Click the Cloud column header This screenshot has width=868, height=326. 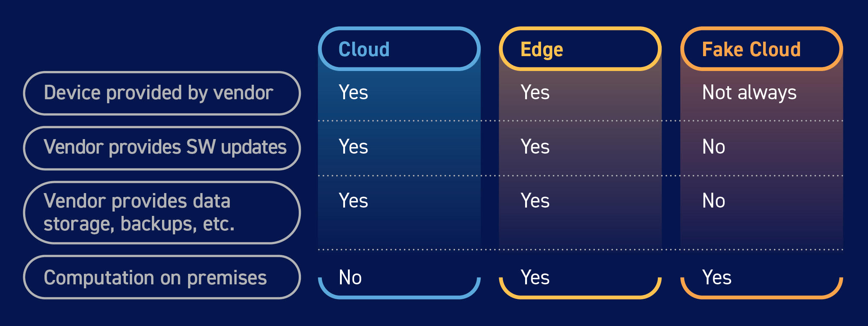click(399, 49)
